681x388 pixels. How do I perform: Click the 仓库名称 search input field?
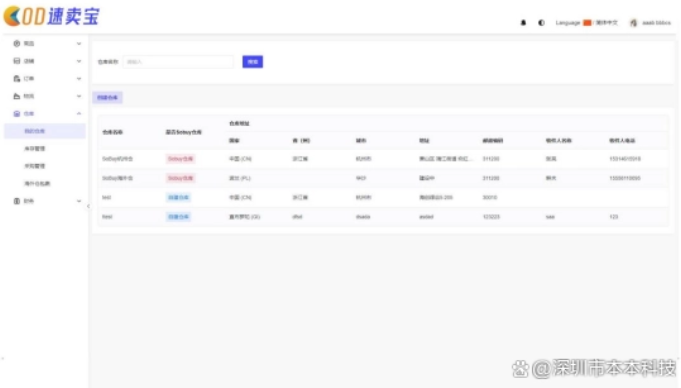178,62
